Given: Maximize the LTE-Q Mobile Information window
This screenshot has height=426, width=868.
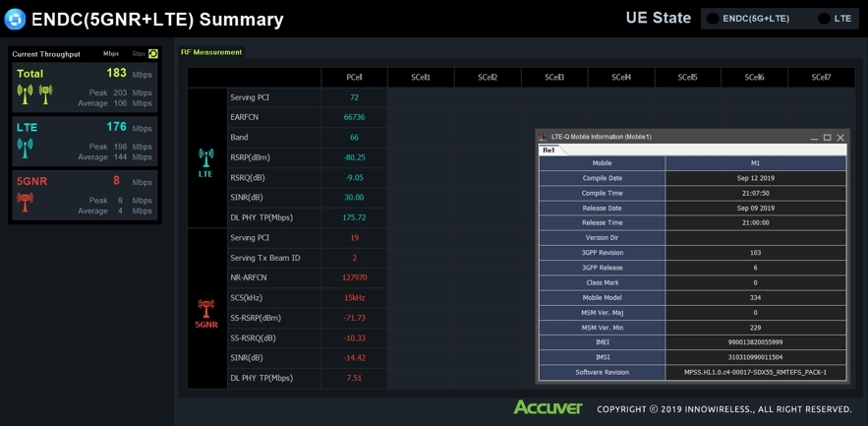Looking at the screenshot, I should (827, 138).
